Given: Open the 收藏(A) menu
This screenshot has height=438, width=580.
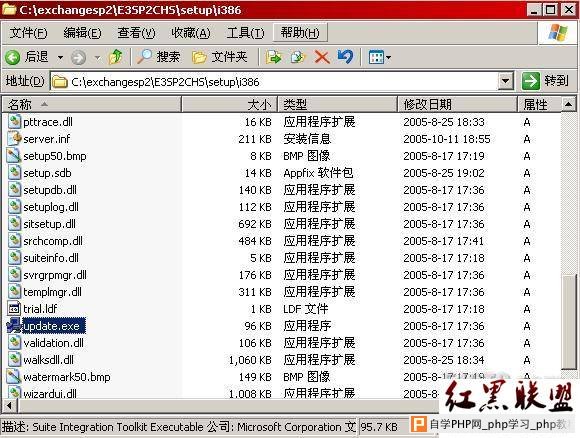Looking at the screenshot, I should 190,33.
